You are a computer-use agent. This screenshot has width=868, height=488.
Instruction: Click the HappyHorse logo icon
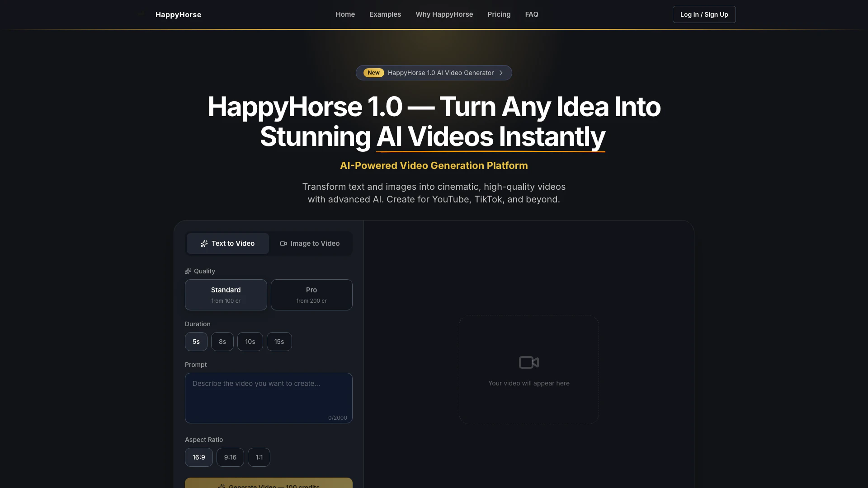tap(142, 14)
